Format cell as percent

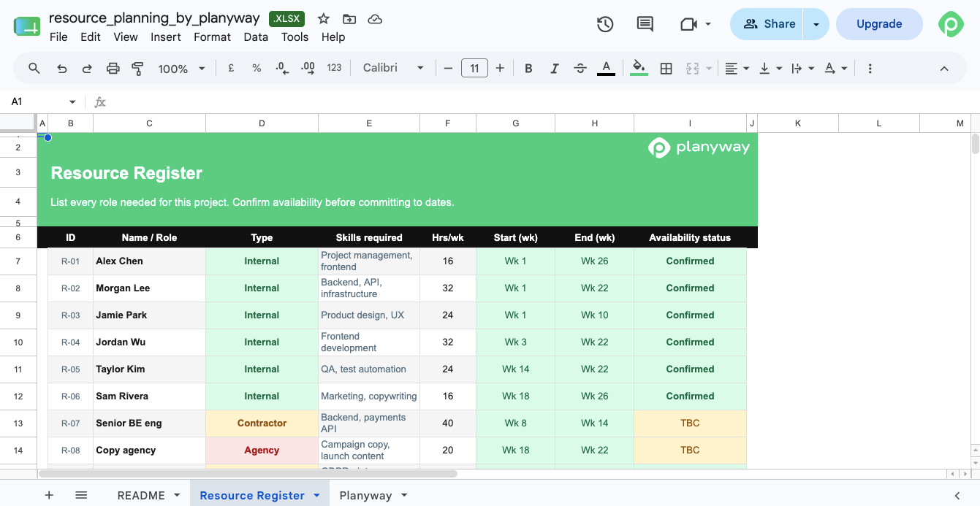[x=257, y=68]
